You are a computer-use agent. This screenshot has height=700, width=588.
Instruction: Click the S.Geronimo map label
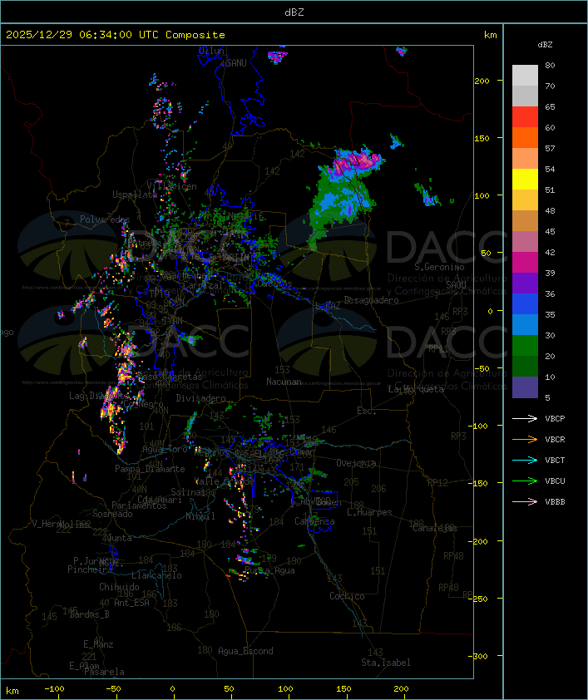(439, 267)
